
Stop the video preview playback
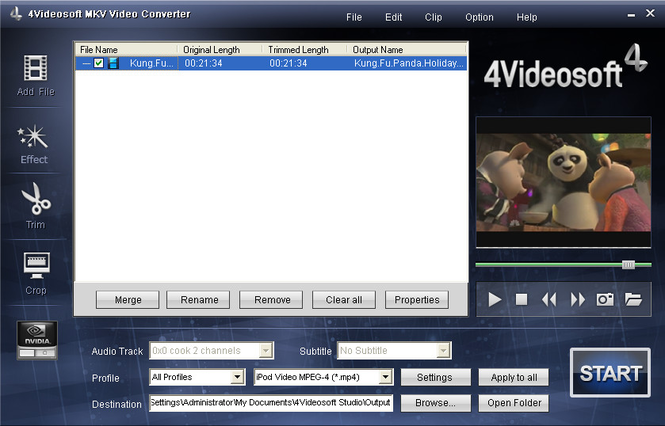click(521, 299)
